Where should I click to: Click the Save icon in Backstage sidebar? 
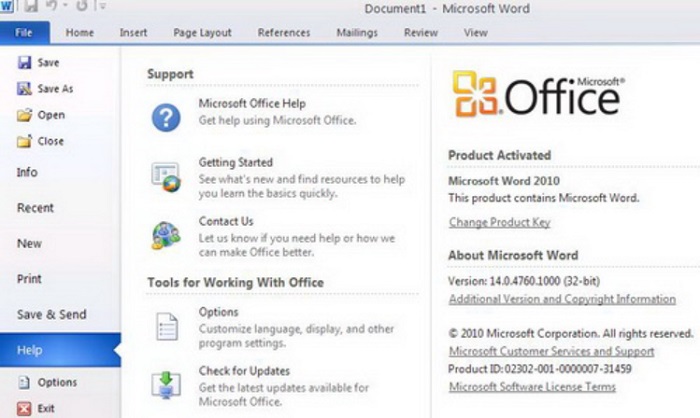point(24,63)
